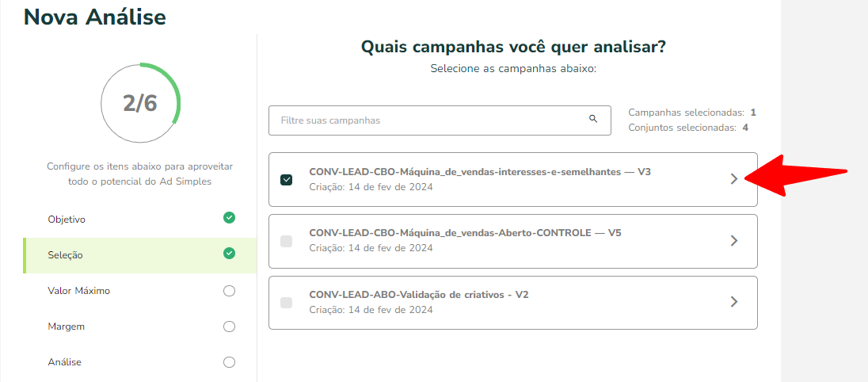The image size is (868, 382).
Task: Check the Aberto-CONTROLE V5 campaign checkbox
Action: (x=286, y=241)
